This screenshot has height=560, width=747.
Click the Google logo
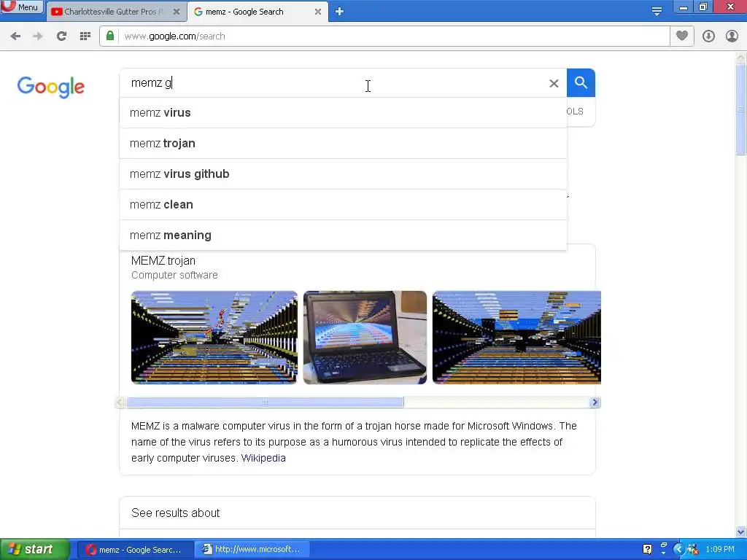pos(51,87)
